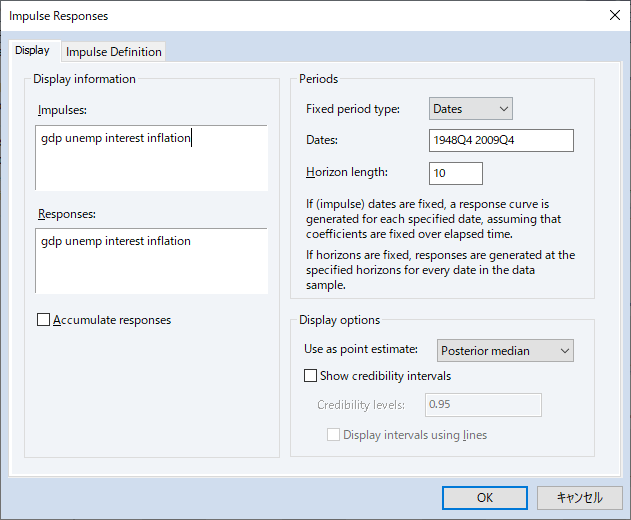
Task: Click the Horizon length label
Action: point(347,172)
